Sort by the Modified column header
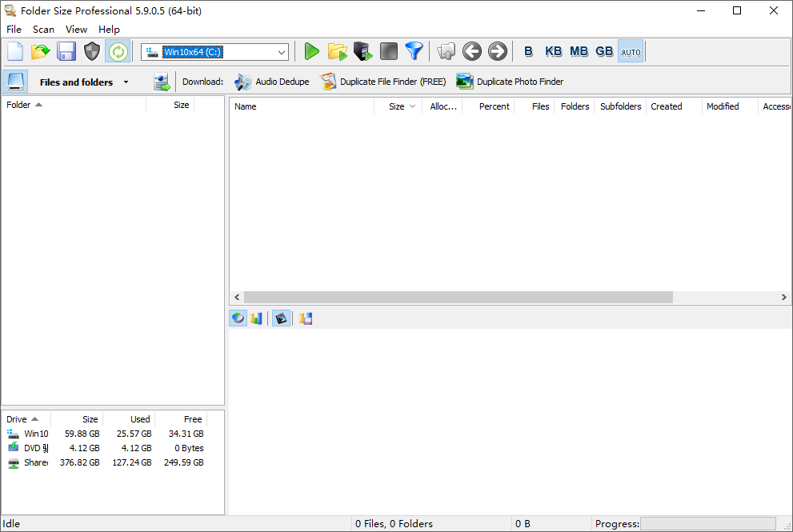This screenshot has width=793, height=532. click(731, 106)
